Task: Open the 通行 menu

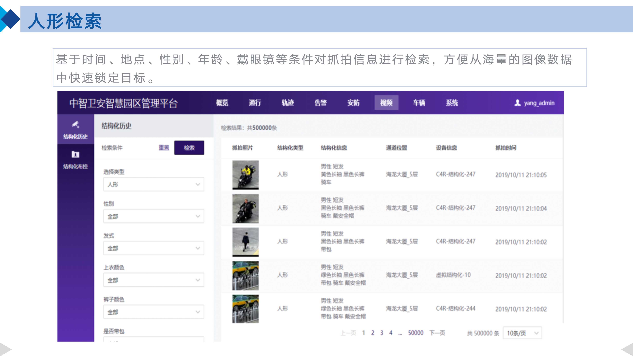Action: coord(255,103)
